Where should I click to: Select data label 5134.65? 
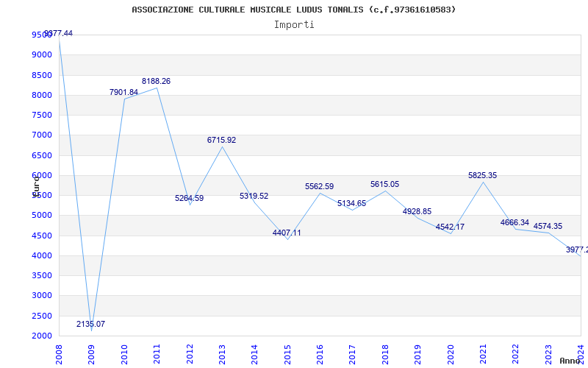pyautogui.click(x=352, y=204)
